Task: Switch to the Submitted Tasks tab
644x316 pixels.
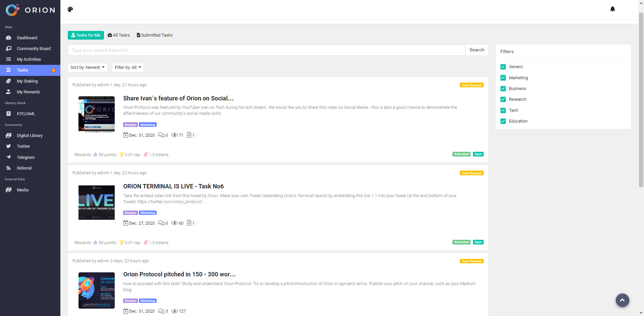Action: click(x=155, y=35)
